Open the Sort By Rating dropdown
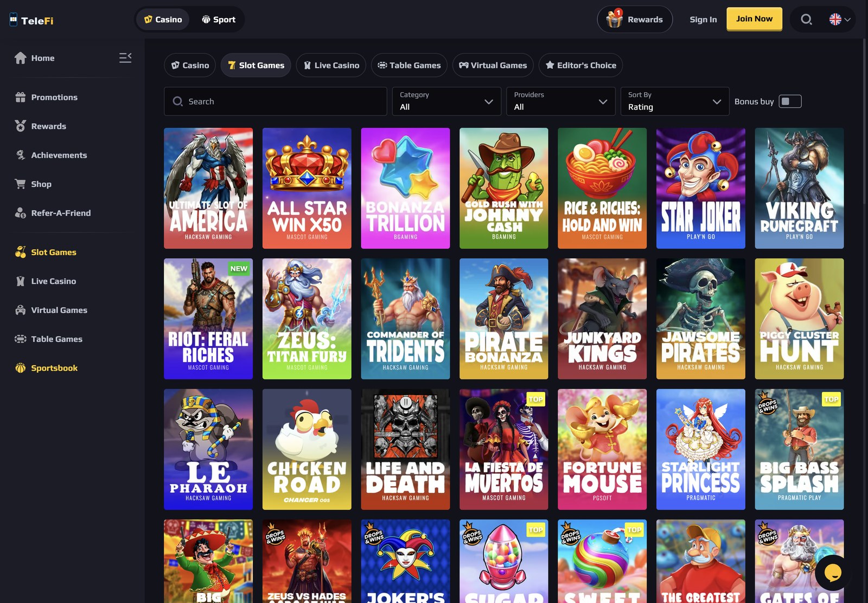This screenshot has height=603, width=868. (675, 101)
